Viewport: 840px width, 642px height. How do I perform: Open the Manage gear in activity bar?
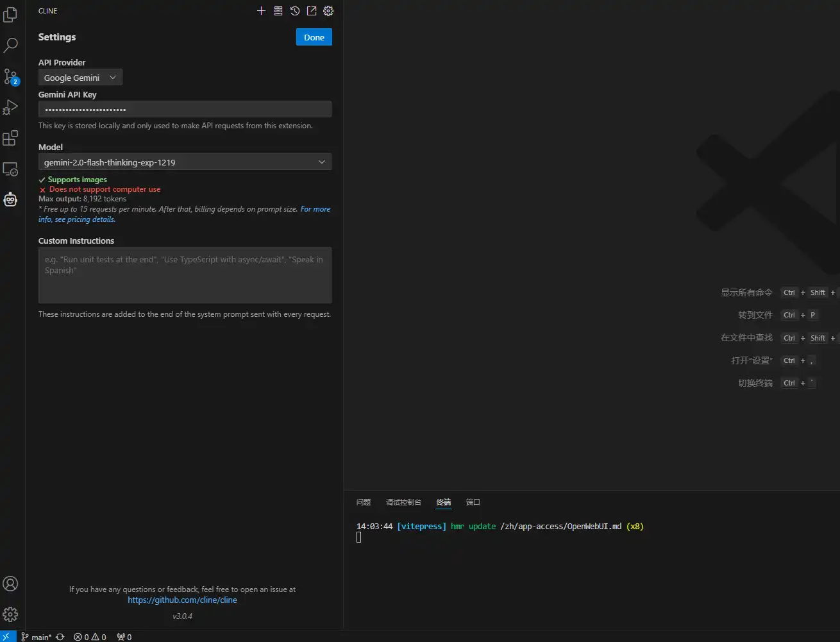(x=10, y=614)
